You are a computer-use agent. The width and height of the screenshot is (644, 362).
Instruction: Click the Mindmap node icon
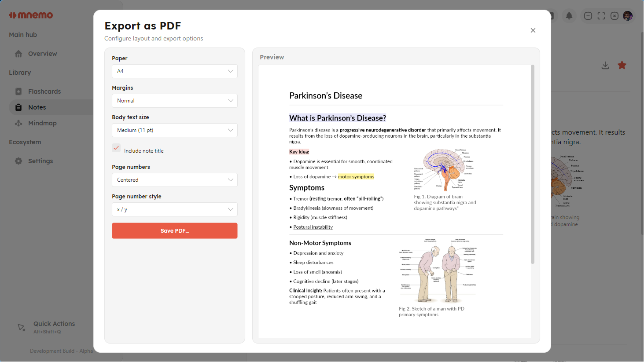click(18, 123)
